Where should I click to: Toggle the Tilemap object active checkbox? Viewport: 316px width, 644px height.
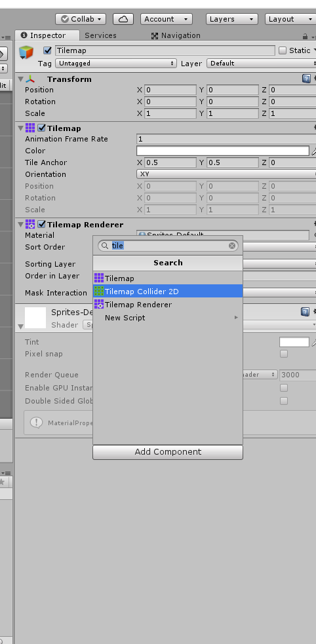[x=48, y=50]
